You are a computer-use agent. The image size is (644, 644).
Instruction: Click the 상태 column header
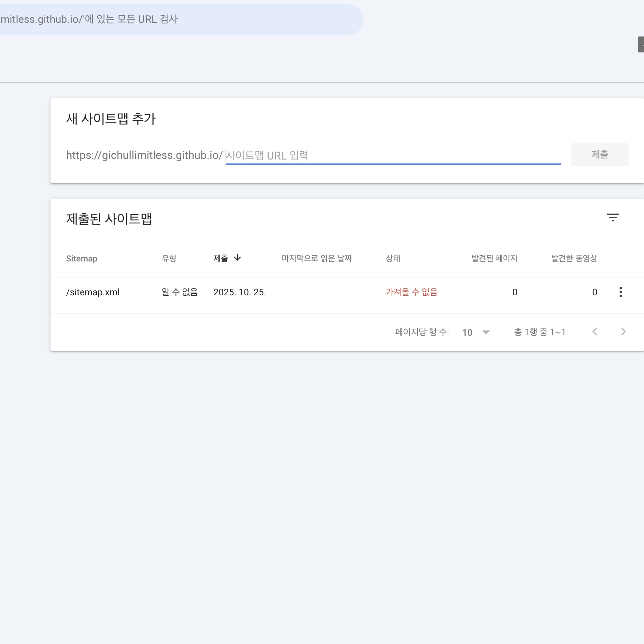coord(393,258)
